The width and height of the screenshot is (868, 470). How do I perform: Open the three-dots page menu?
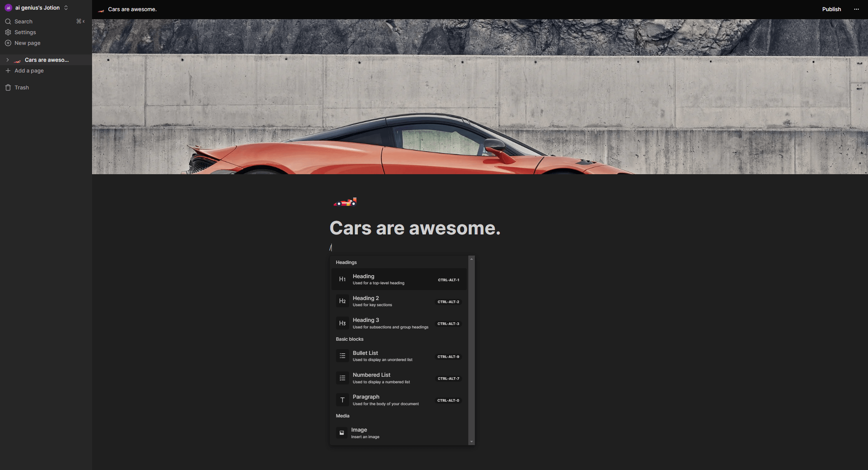pos(856,9)
